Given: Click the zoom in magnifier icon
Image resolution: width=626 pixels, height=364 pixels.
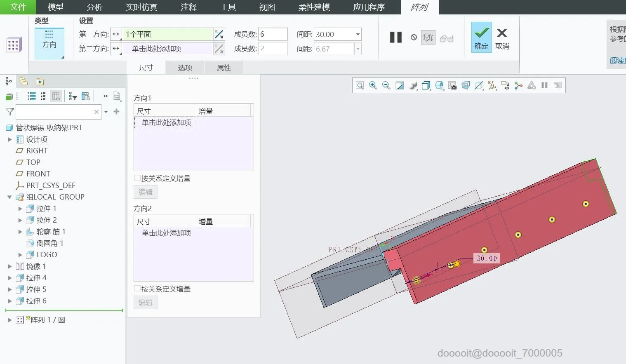Looking at the screenshot, I should [x=373, y=85].
